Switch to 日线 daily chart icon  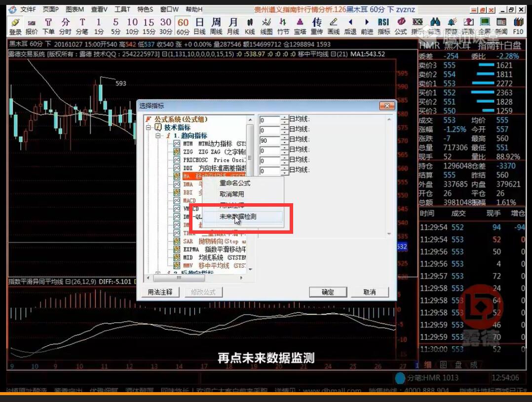(199, 26)
